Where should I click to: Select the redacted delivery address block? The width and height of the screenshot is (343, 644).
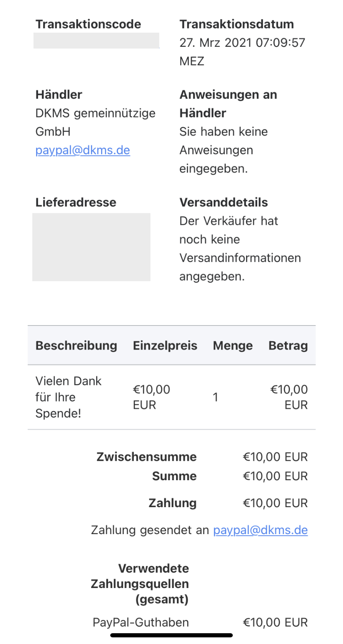[x=91, y=247]
